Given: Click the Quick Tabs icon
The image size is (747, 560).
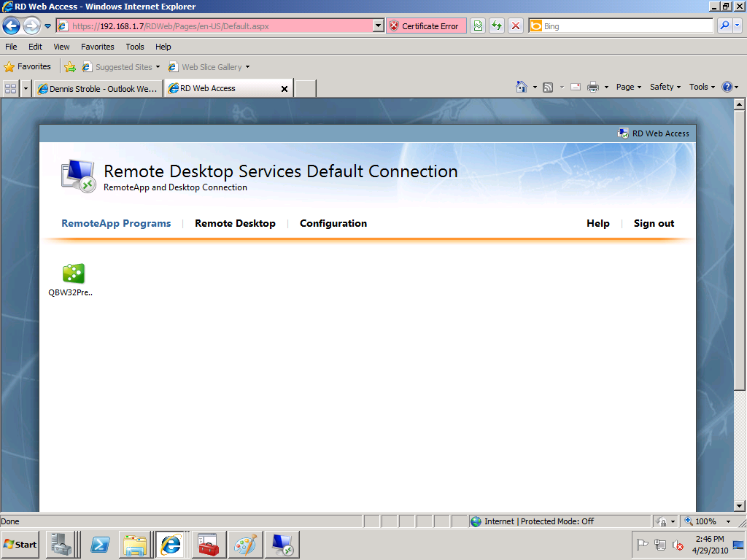Looking at the screenshot, I should tap(9, 87).
